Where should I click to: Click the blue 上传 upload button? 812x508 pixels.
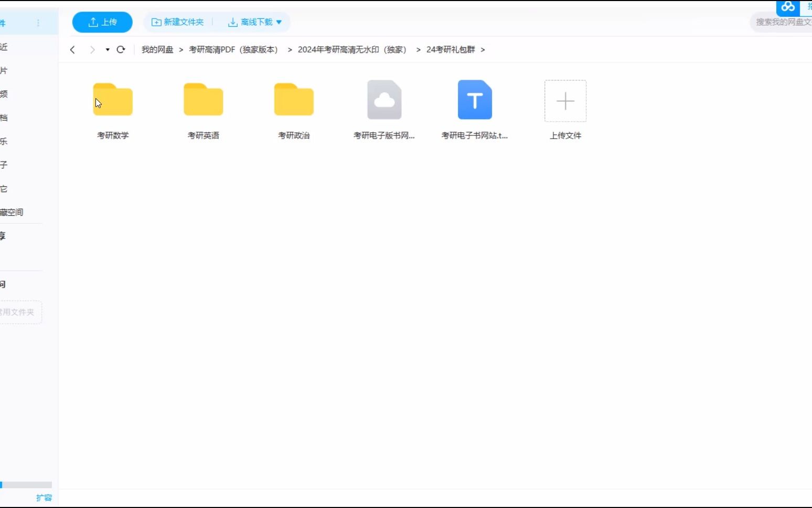coord(102,22)
